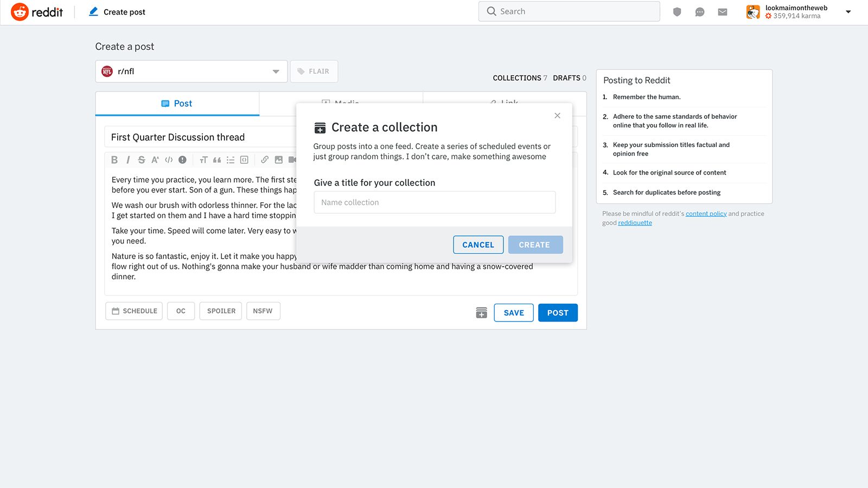Open the user account dropdown arrow
The width and height of the screenshot is (868, 488).
(x=848, y=12)
